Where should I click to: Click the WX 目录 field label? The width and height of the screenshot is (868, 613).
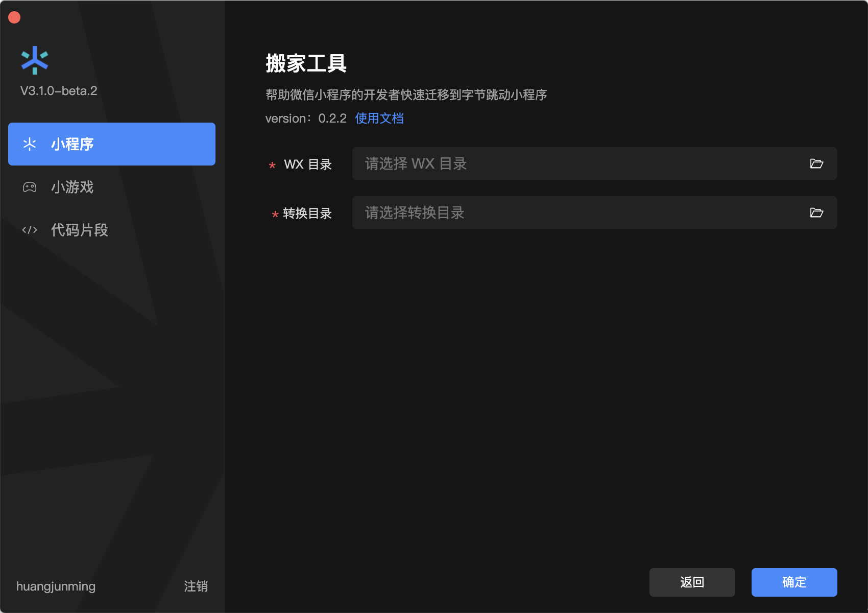(308, 164)
